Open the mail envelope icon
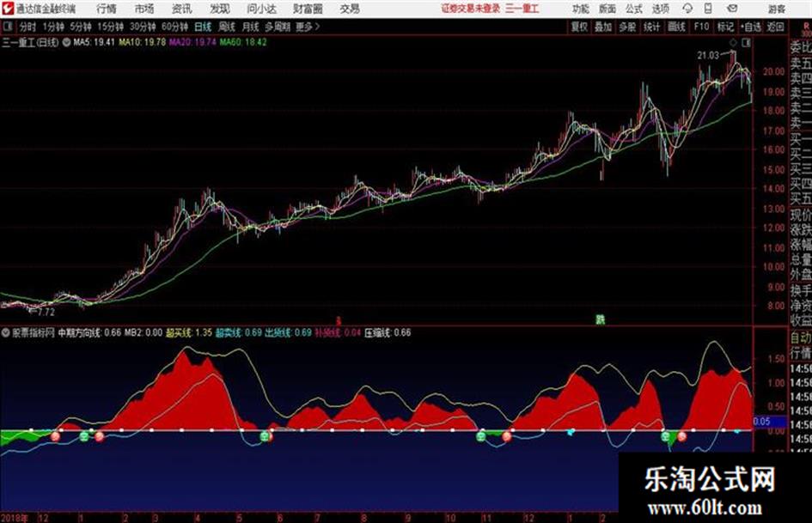 click(x=732, y=9)
